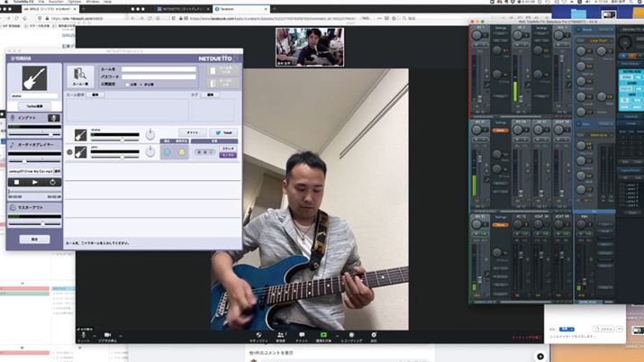644x362 pixels.
Task: Click the microphone icon in the input section
Action: [53, 118]
